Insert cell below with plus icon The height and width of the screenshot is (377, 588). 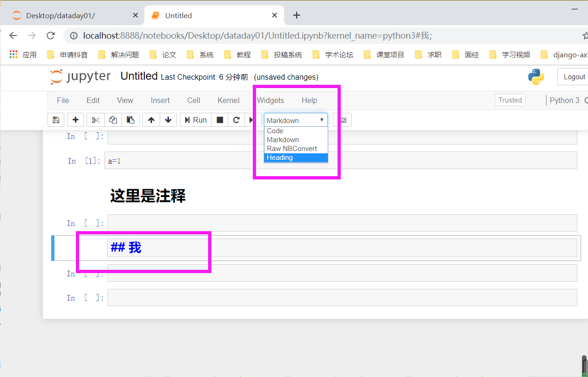tap(75, 120)
